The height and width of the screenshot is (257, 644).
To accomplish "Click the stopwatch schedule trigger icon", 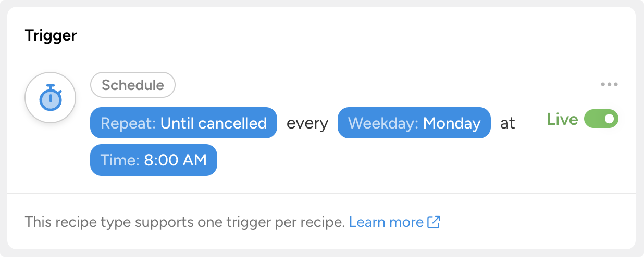I will [x=51, y=97].
